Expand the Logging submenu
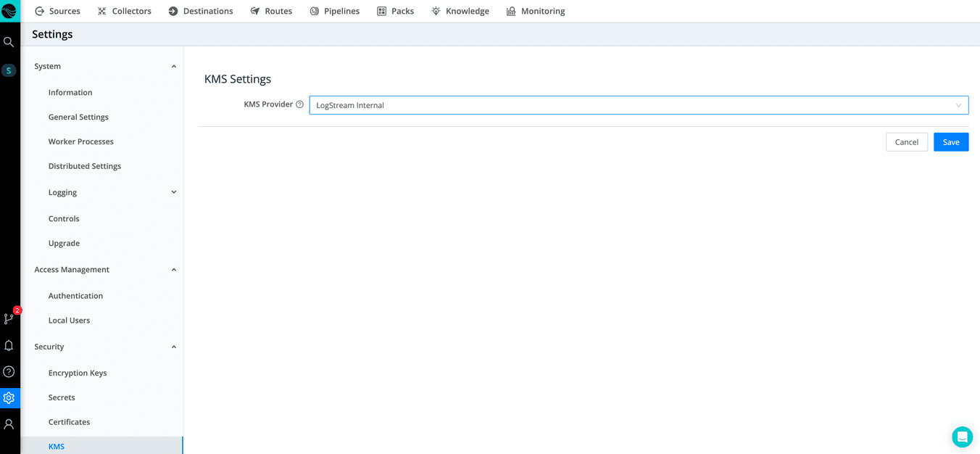 pos(173,192)
